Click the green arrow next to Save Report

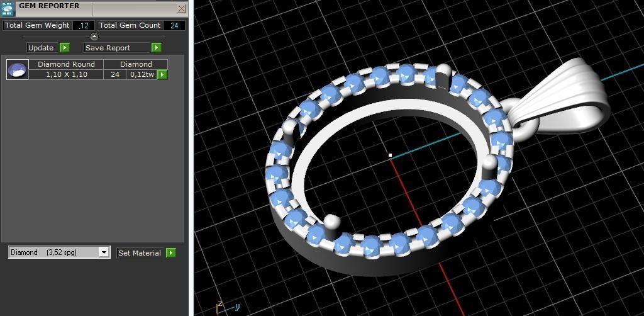click(157, 48)
